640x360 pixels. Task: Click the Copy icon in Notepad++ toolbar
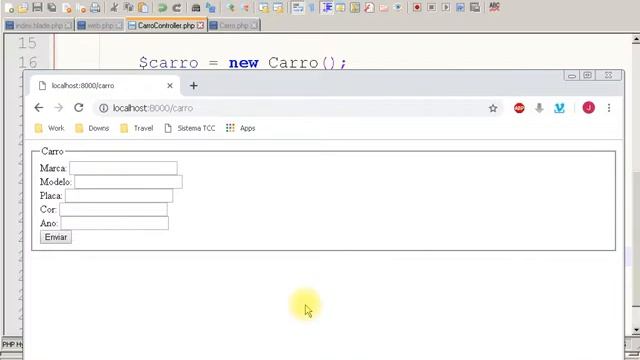point(129,7)
